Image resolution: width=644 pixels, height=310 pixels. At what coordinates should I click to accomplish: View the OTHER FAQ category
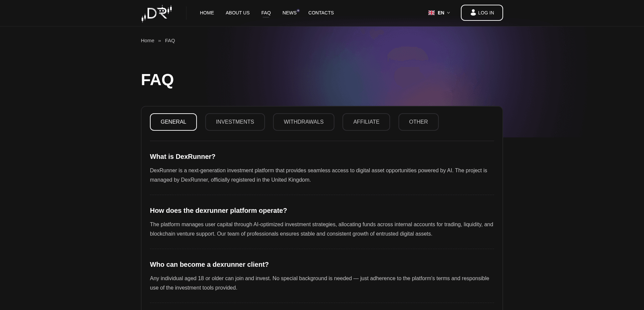(418, 122)
